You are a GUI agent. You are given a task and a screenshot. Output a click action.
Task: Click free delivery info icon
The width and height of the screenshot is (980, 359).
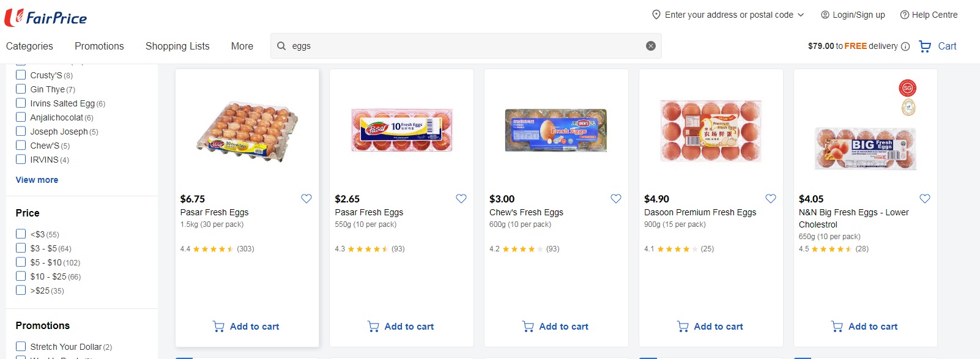tap(905, 46)
